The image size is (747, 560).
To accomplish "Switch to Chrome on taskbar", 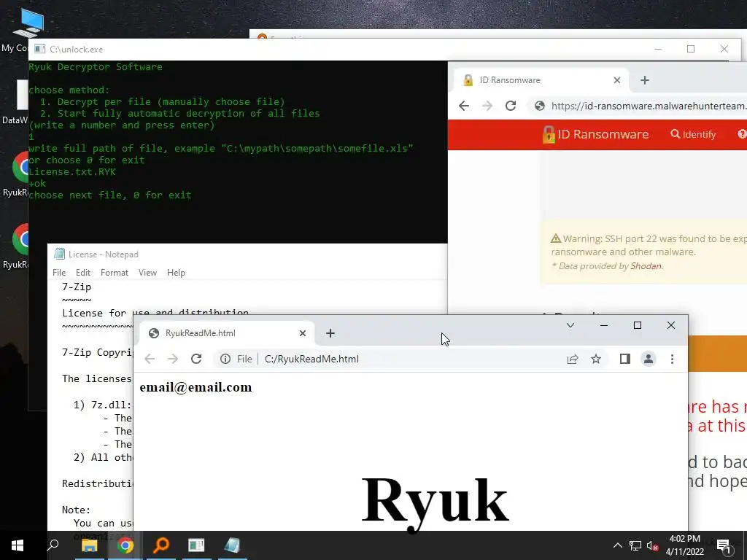I will (125, 545).
